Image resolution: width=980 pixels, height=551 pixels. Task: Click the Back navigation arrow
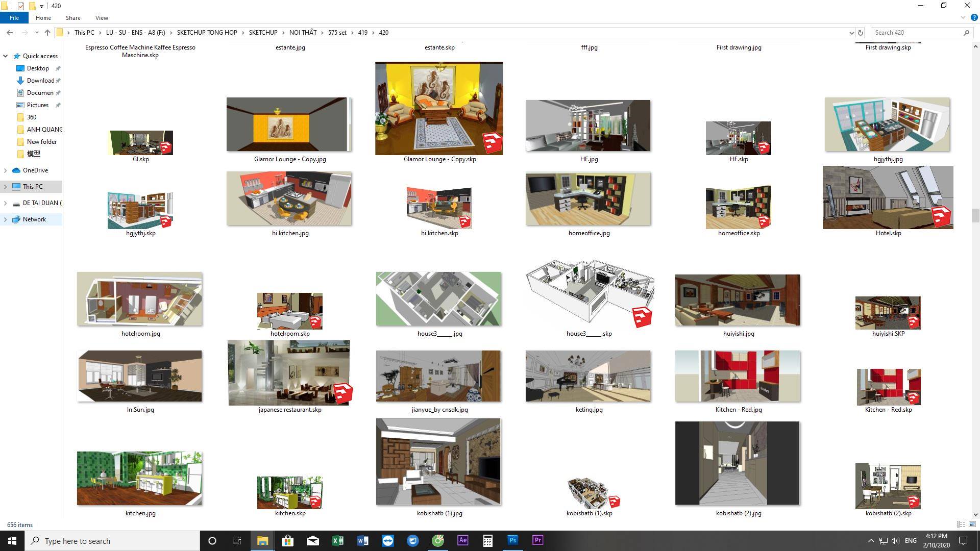[x=10, y=32]
